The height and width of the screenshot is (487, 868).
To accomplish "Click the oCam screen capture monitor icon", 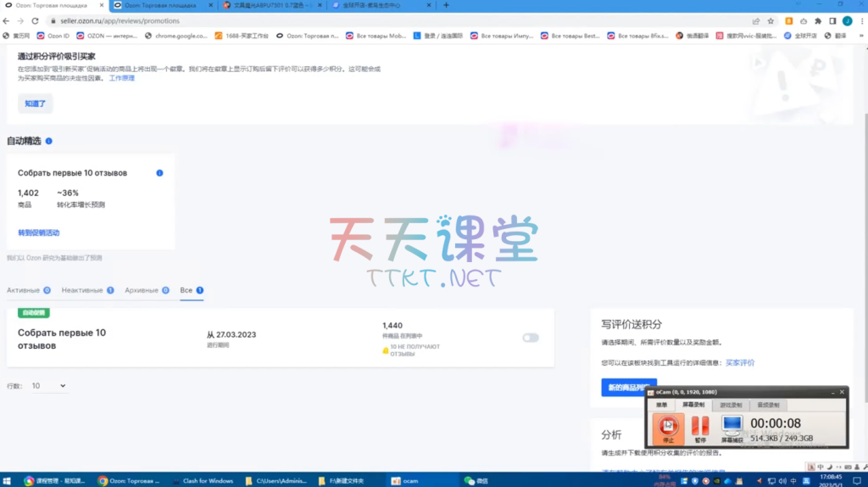I will pyautogui.click(x=732, y=426).
